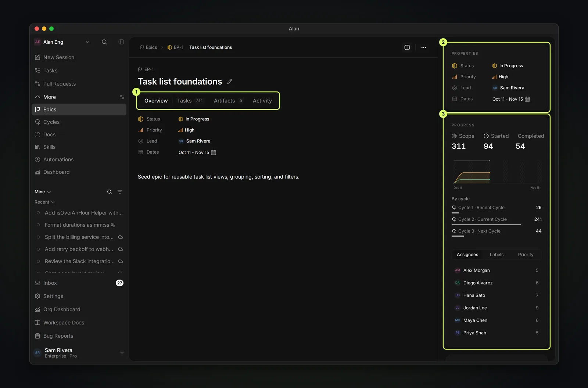
Task: Open filter icon in the Mine section
Action: tap(120, 192)
